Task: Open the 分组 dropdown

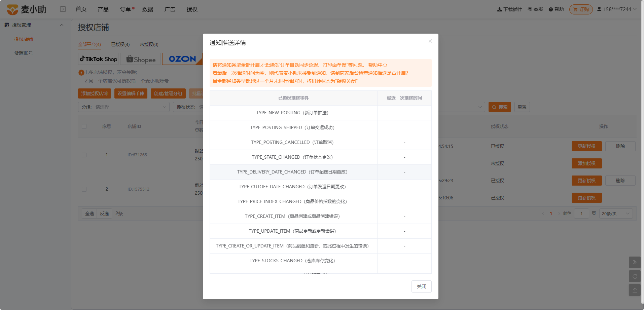Action: (x=124, y=107)
